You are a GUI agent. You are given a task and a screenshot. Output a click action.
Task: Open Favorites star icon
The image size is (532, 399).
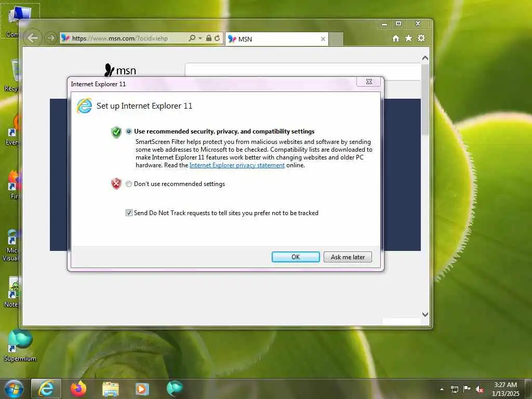408,38
